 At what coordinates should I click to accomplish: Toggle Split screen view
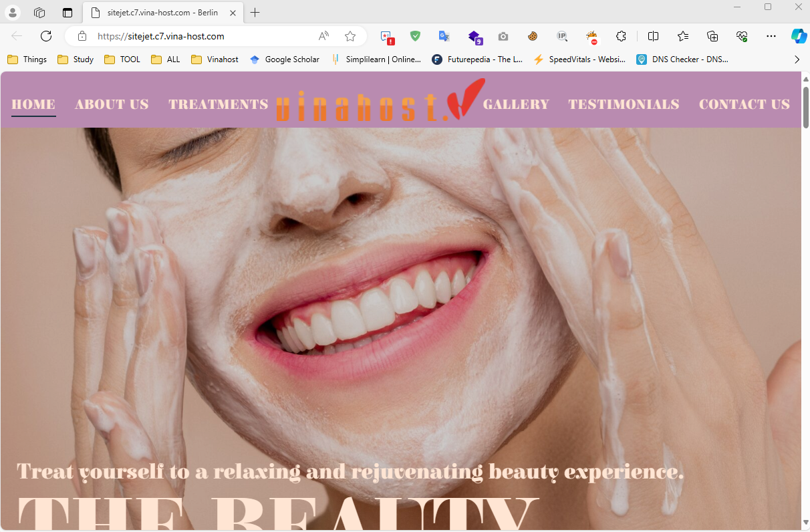(654, 36)
